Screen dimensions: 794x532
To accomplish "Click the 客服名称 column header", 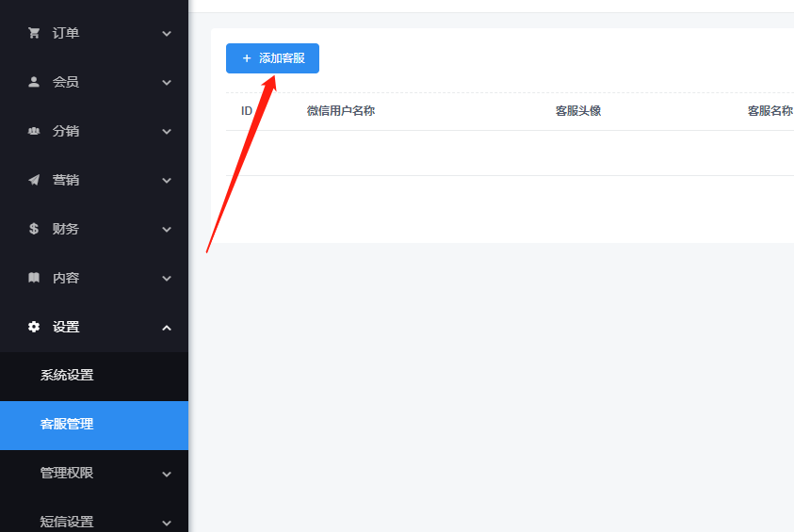I will click(x=770, y=111).
